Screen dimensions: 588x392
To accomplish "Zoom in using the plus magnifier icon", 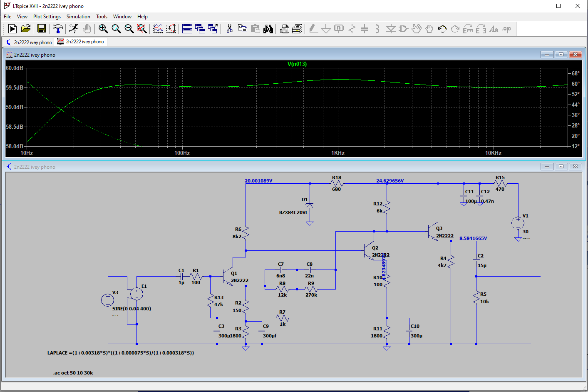I will (103, 29).
